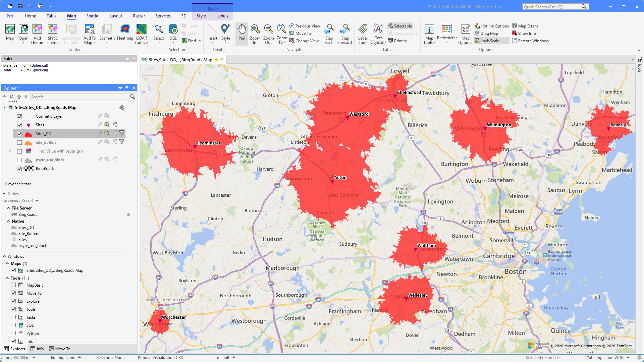Click Previous View button

click(305, 26)
